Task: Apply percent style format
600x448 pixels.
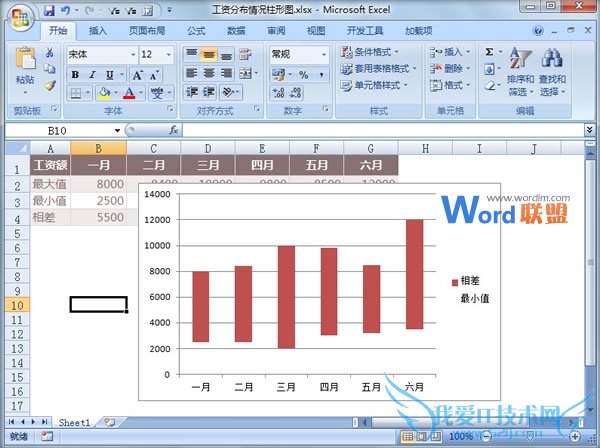Action: click(x=303, y=75)
